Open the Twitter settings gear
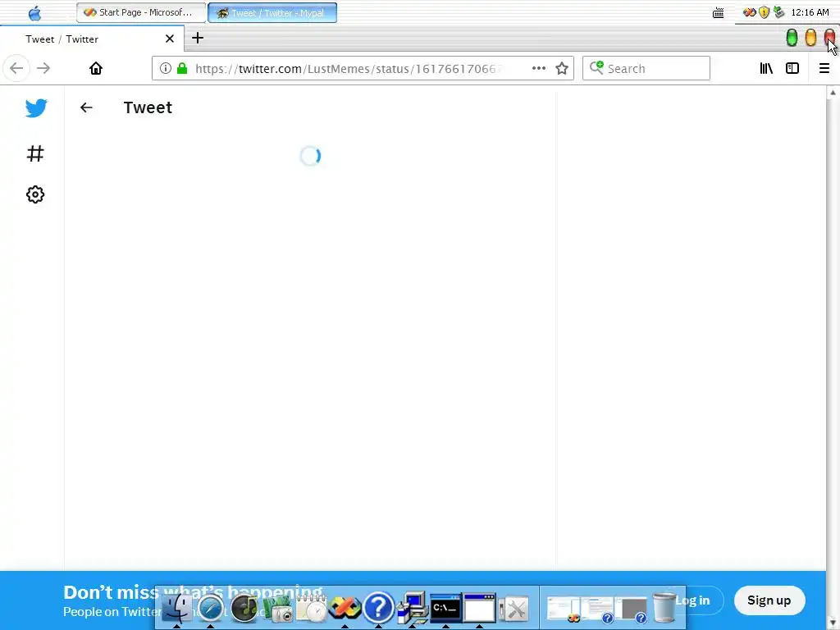This screenshot has height=630, width=840. pyautogui.click(x=35, y=194)
